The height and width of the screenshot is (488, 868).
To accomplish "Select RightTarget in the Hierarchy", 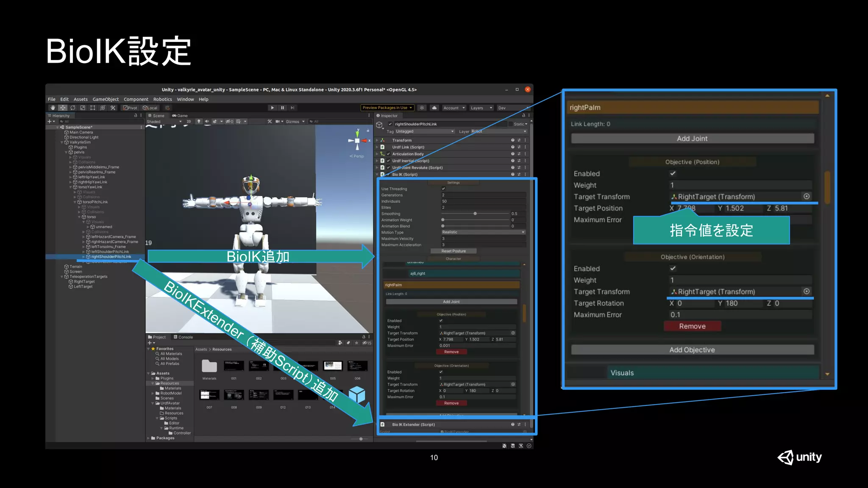I will (84, 282).
